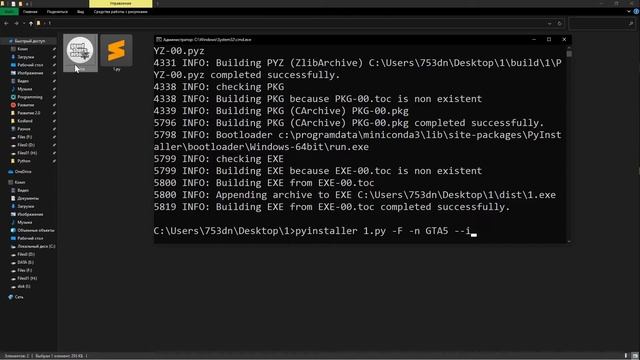Viewport: 640px width, 360px height.
Task: Expand the address bar history dropdown
Action: [x=550, y=24]
